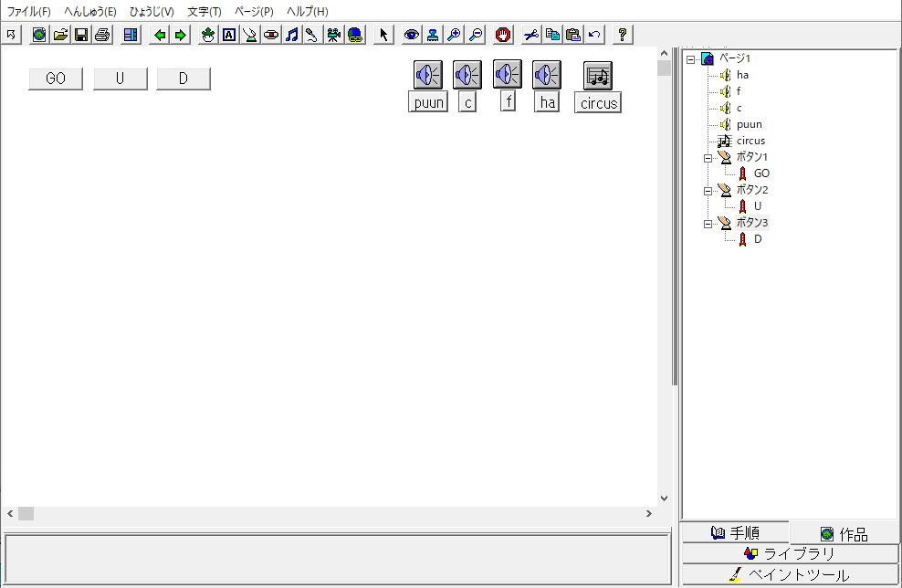Select the circus item in tree
Image resolution: width=902 pixels, height=588 pixels.
pyautogui.click(x=750, y=141)
